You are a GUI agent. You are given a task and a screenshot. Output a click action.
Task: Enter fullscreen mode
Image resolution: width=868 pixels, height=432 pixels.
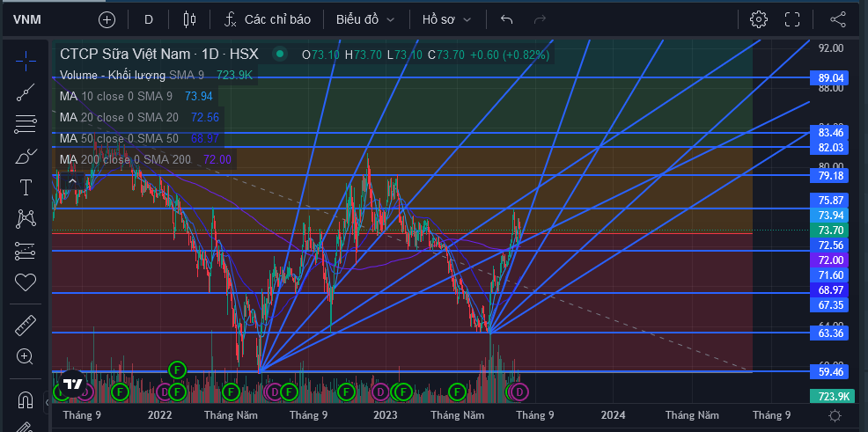(x=792, y=20)
